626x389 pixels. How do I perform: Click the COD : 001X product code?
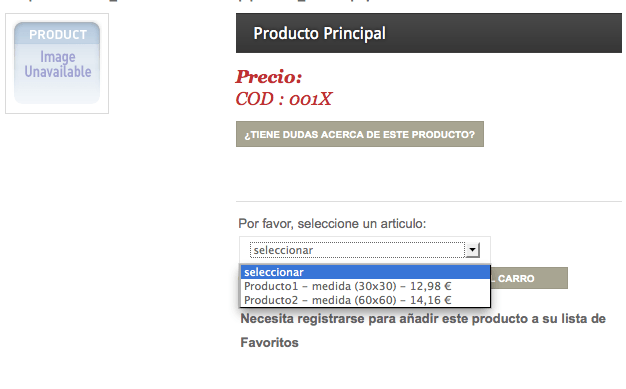click(283, 99)
